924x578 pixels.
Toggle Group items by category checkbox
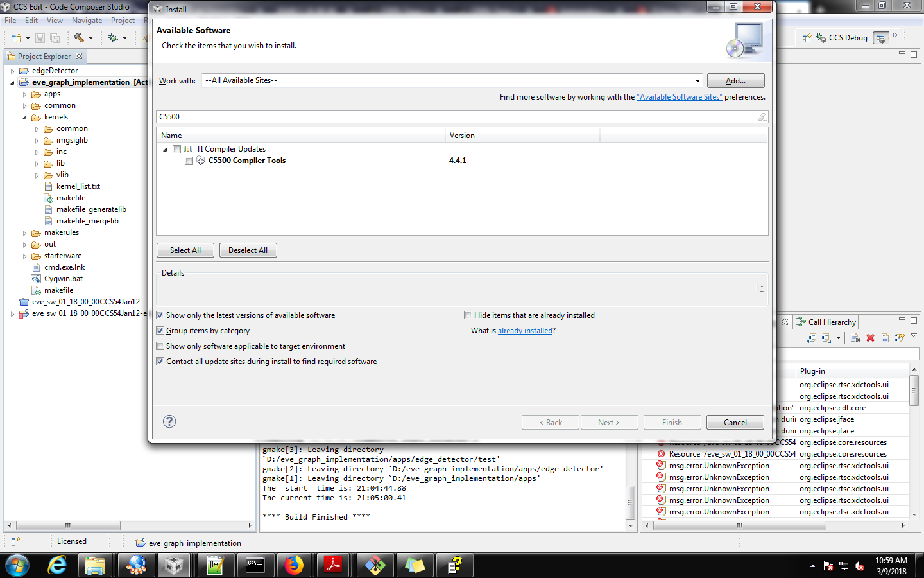[160, 331]
